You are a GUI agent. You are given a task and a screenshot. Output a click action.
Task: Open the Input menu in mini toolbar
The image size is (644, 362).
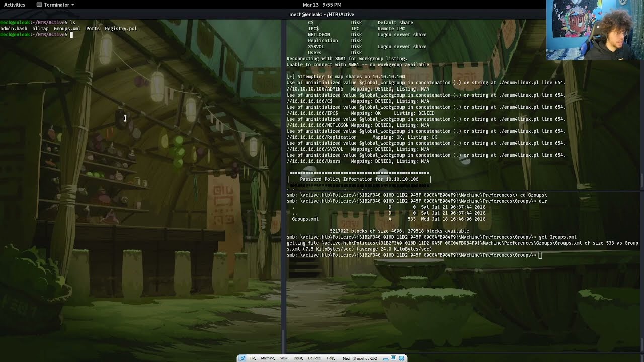pyautogui.click(x=298, y=358)
